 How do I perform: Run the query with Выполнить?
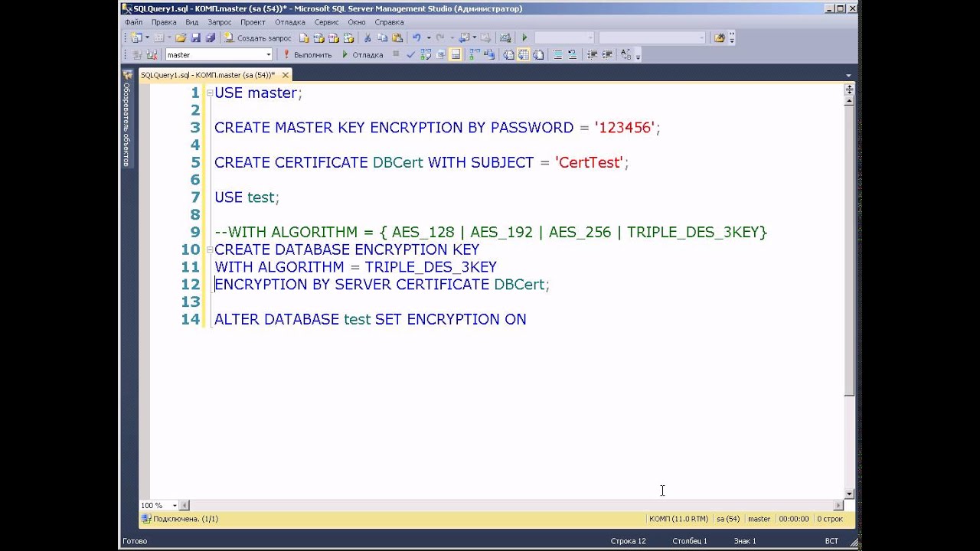click(308, 54)
